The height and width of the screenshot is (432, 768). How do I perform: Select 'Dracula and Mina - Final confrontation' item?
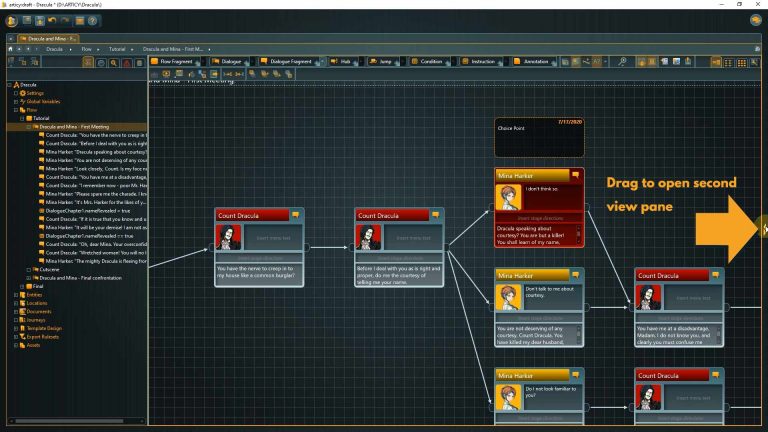[x=80, y=278]
